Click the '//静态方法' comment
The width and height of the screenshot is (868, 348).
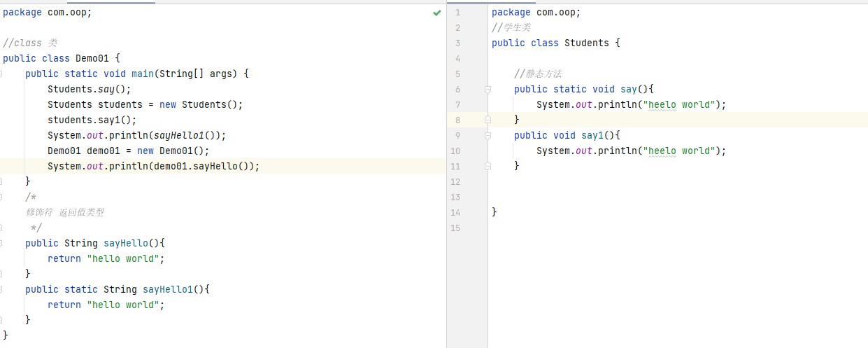[x=538, y=74]
